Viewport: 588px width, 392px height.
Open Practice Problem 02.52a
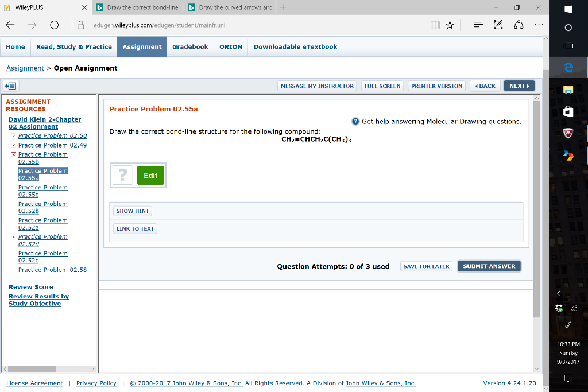(x=42, y=224)
